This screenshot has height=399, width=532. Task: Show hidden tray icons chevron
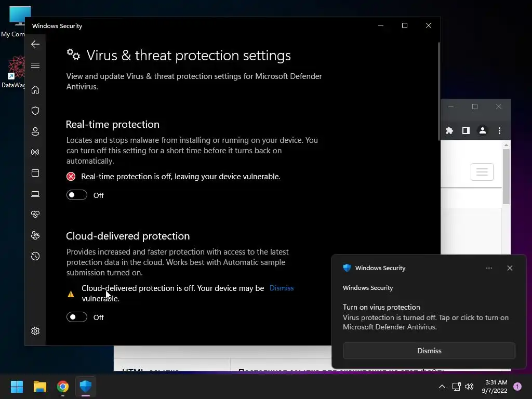(x=442, y=387)
